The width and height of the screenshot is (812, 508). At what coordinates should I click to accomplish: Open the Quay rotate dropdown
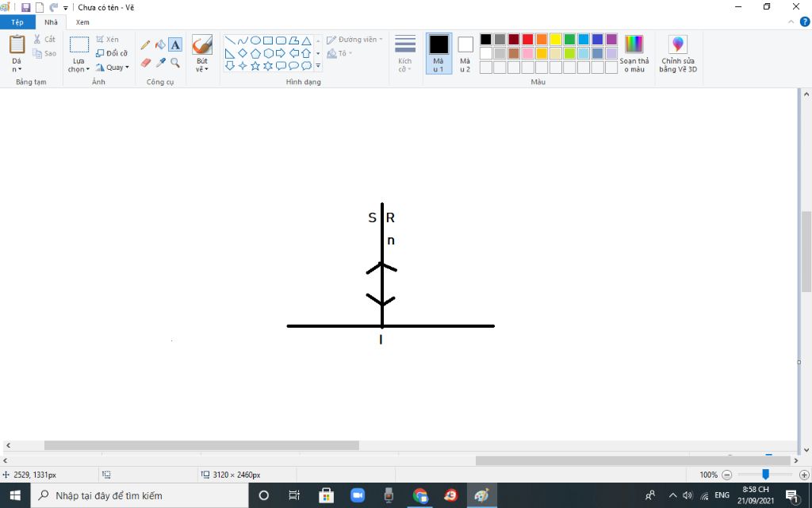(x=112, y=67)
